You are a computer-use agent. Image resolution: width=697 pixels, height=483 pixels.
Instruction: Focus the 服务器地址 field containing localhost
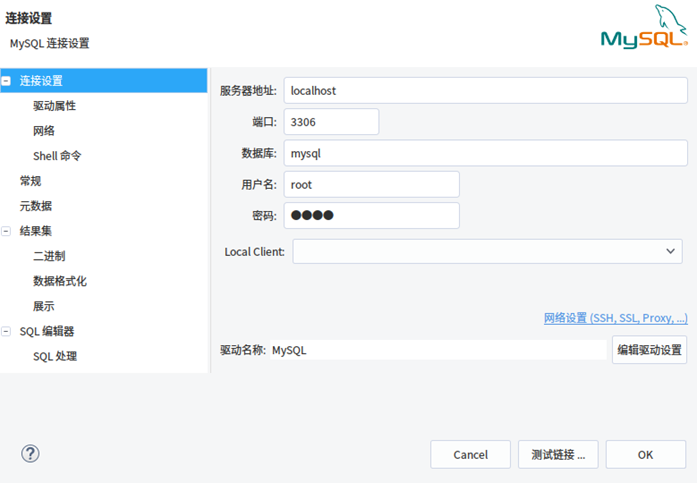[485, 91]
